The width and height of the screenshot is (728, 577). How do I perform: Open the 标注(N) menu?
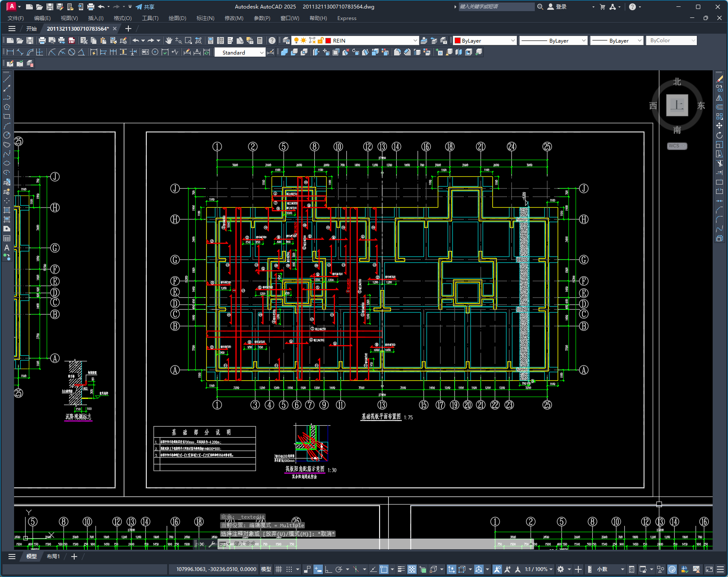coord(205,18)
